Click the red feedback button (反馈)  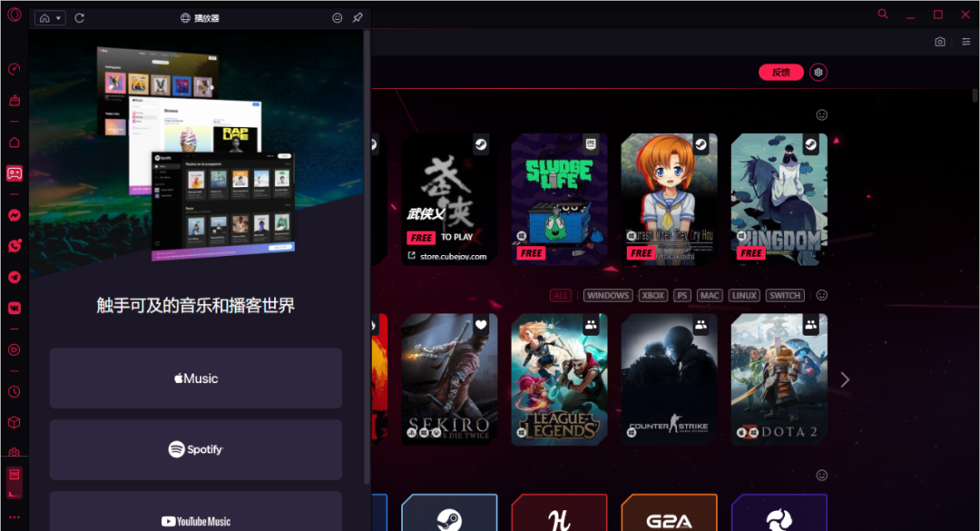pos(780,73)
